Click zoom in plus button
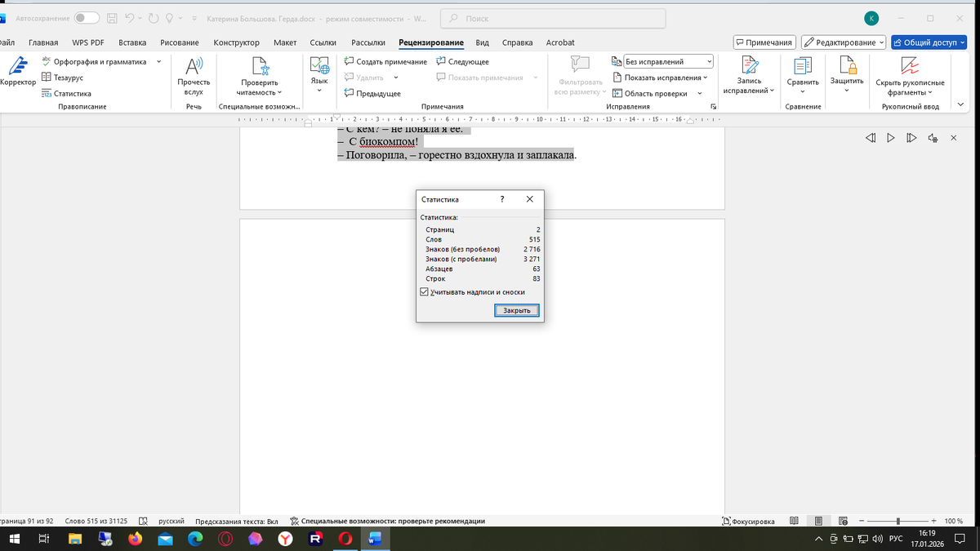980x551 pixels. (933, 521)
